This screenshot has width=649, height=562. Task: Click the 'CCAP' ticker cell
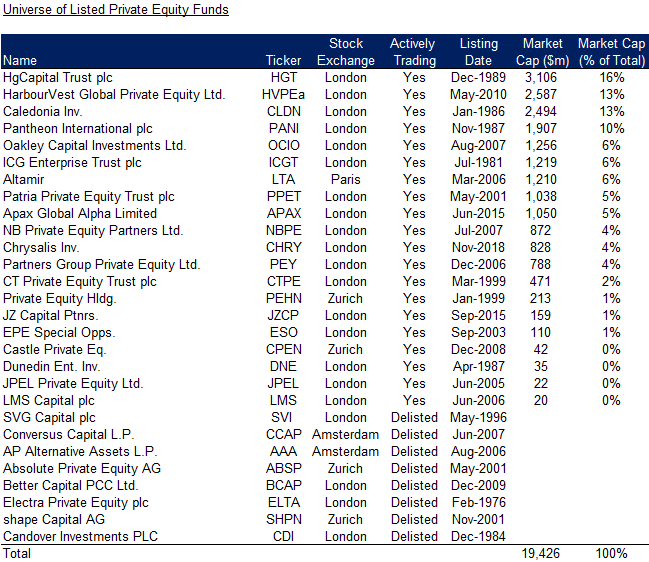(284, 435)
